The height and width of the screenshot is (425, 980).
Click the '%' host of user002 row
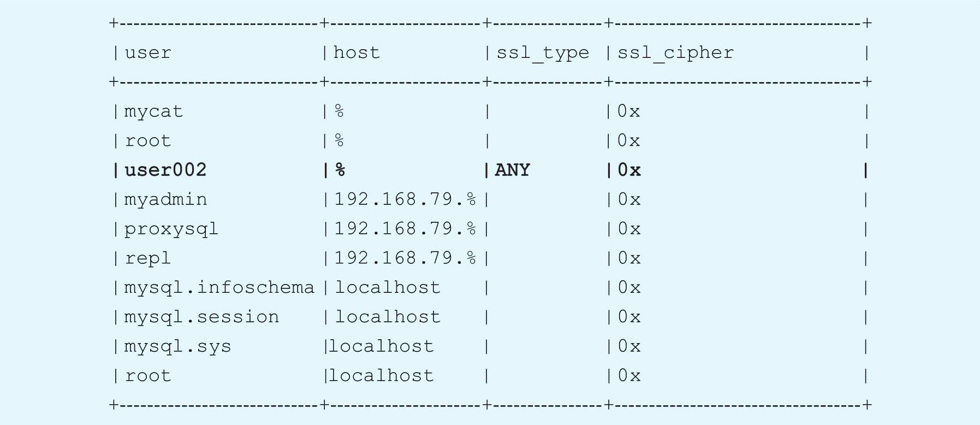340,170
